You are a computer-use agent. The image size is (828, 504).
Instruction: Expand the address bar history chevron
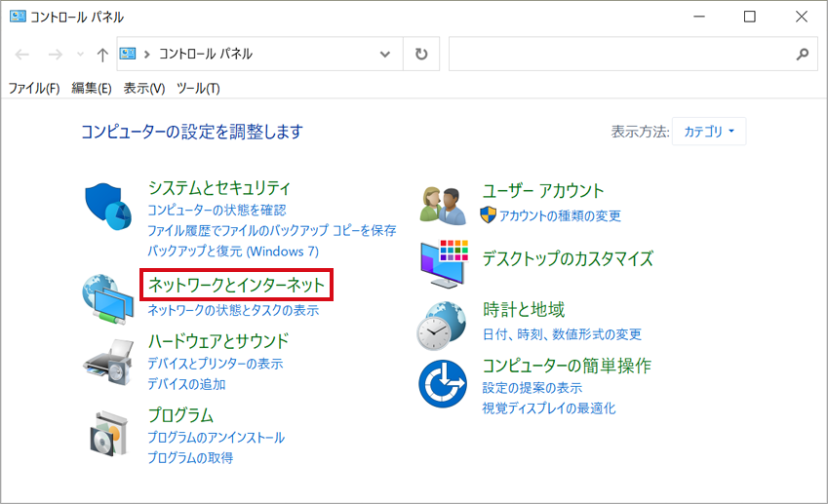coord(385,54)
